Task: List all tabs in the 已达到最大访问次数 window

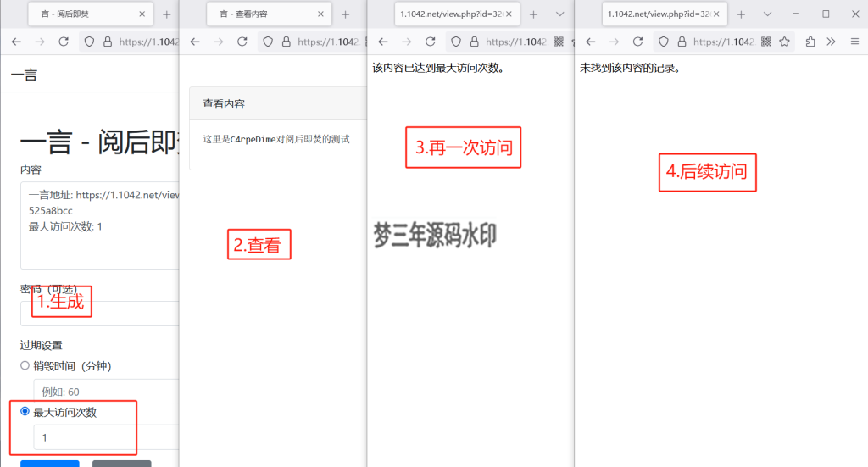Action: [559, 14]
